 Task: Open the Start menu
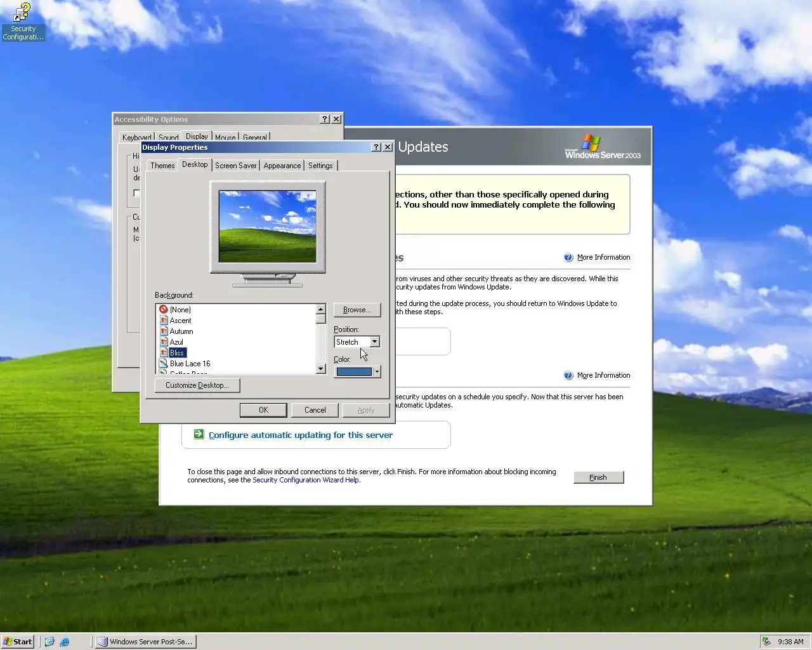pyautogui.click(x=18, y=642)
